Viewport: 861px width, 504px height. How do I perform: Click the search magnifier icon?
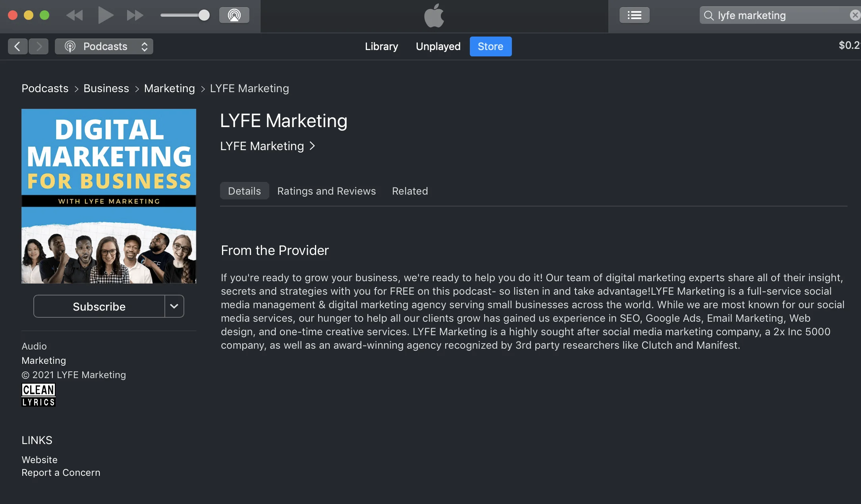point(709,15)
